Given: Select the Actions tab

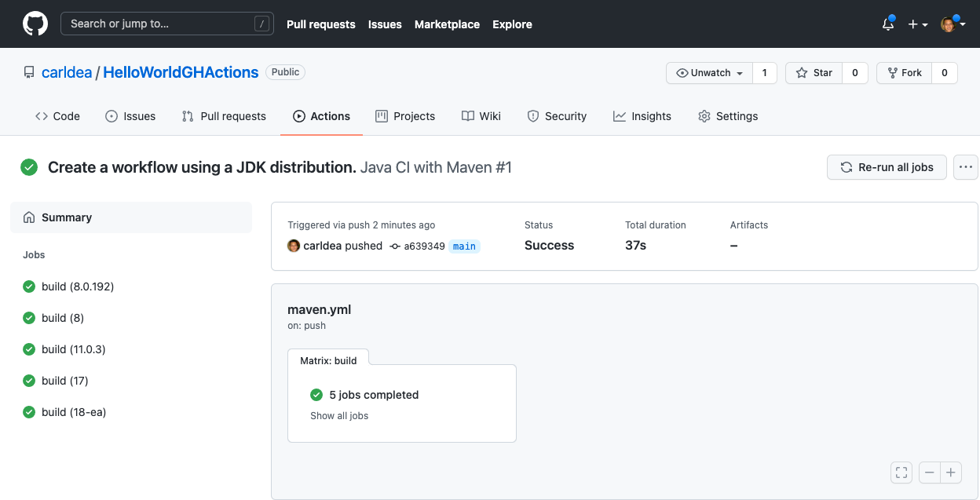Looking at the screenshot, I should pyautogui.click(x=321, y=116).
